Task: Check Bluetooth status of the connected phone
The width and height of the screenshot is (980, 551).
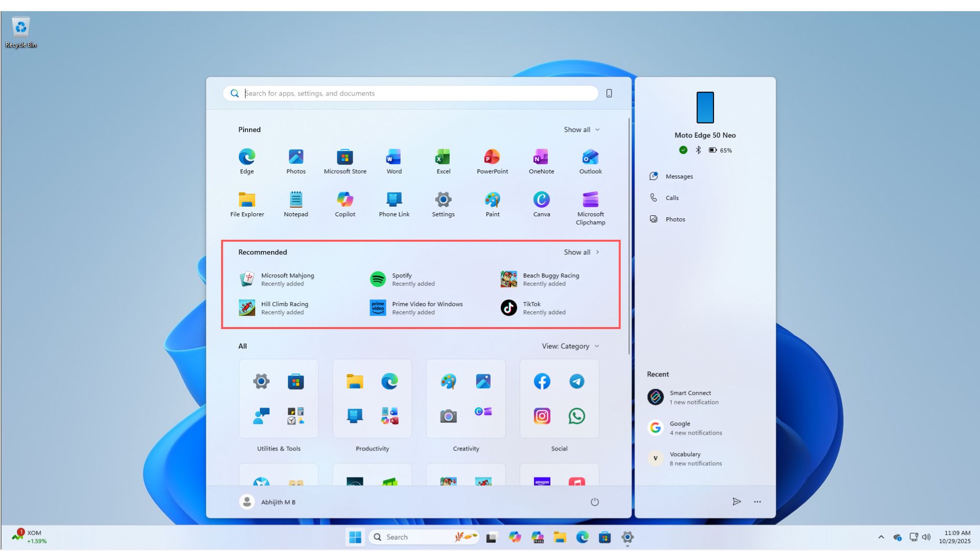Action: [x=698, y=150]
